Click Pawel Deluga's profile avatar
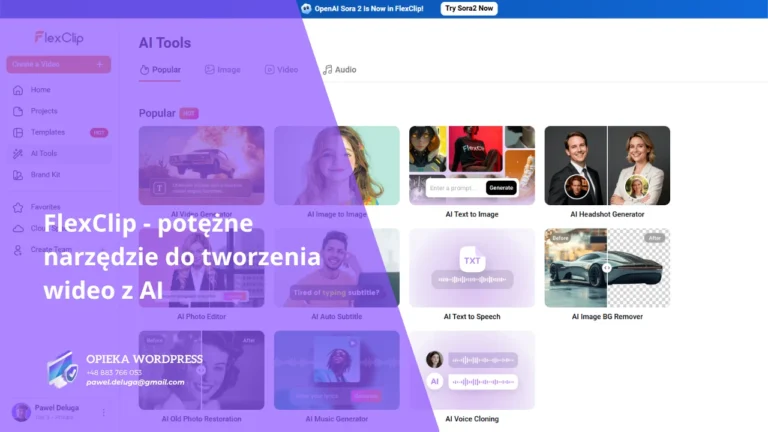This screenshot has height=432, width=768. [21, 412]
